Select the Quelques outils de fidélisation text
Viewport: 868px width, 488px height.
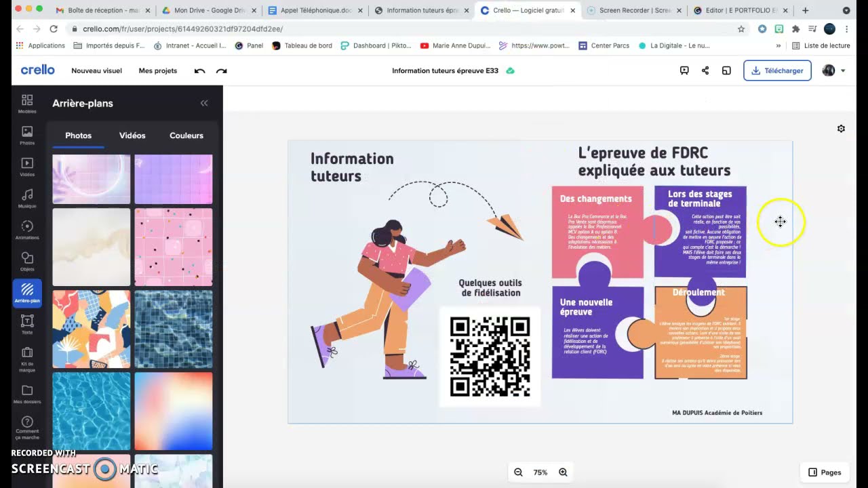coord(490,288)
